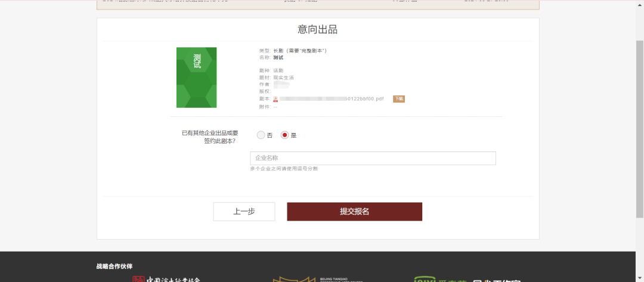Click the 下载 script download button
Screen dimensions: 644x282
pos(399,99)
